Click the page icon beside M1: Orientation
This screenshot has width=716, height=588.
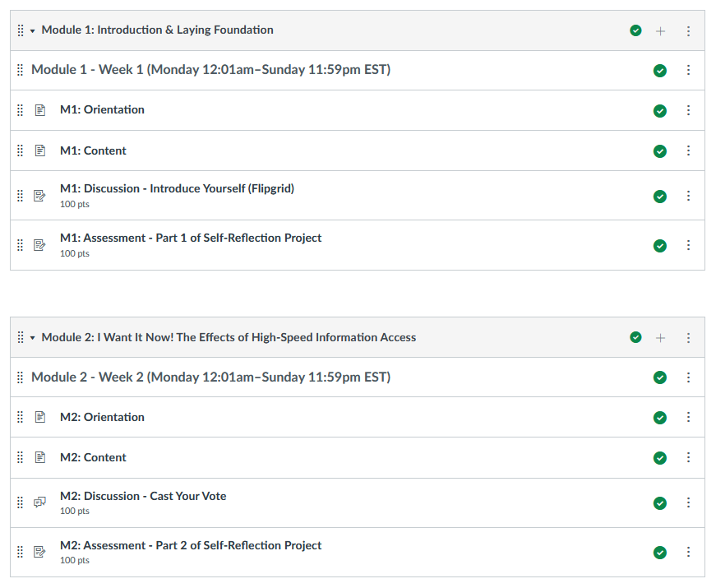point(39,109)
